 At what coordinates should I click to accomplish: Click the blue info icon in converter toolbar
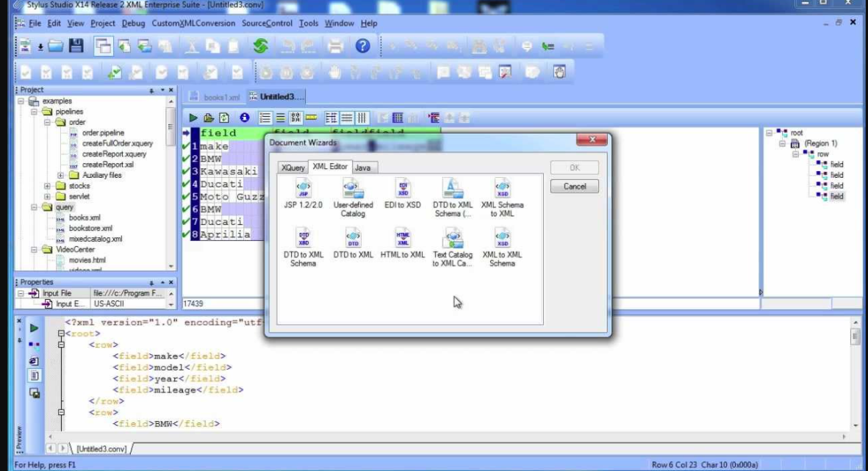pyautogui.click(x=244, y=118)
